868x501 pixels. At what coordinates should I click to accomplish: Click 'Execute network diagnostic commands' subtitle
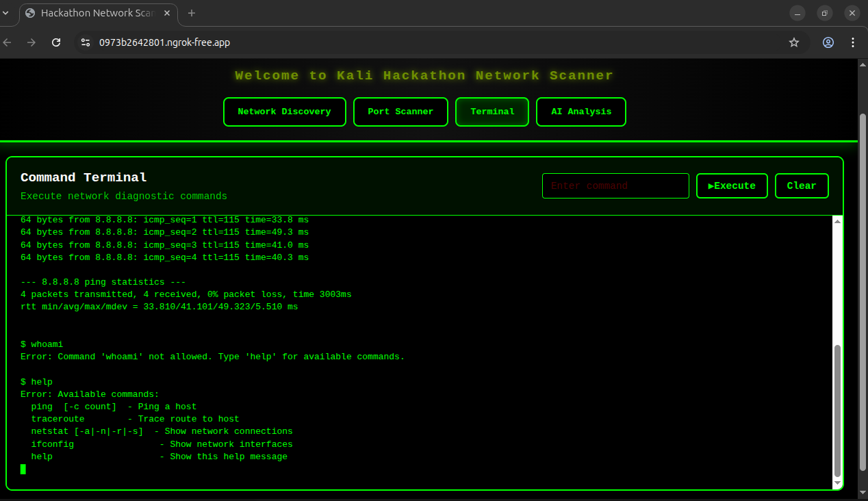tap(124, 196)
